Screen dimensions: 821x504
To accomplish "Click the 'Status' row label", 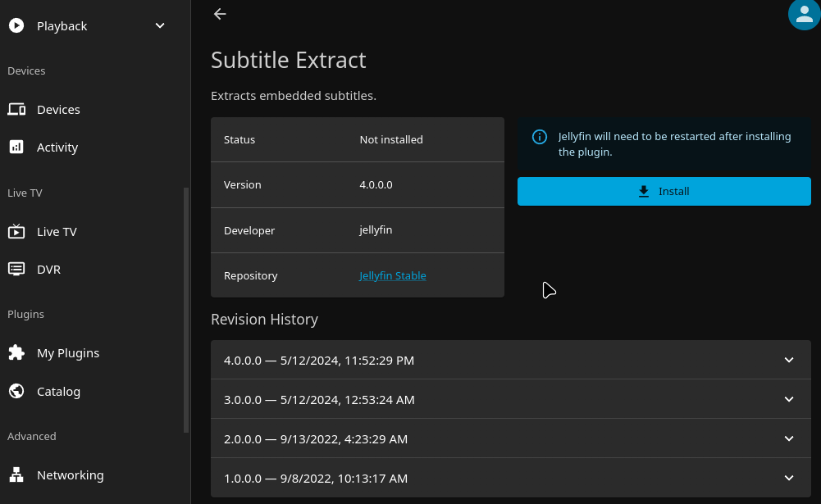I will 239,140.
